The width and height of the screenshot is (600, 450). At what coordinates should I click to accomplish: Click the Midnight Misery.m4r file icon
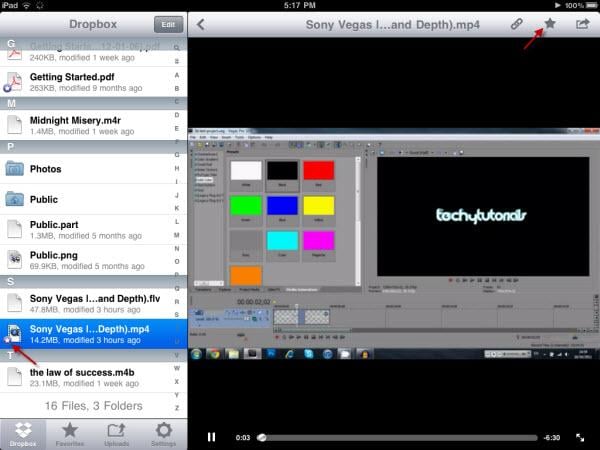[15, 125]
